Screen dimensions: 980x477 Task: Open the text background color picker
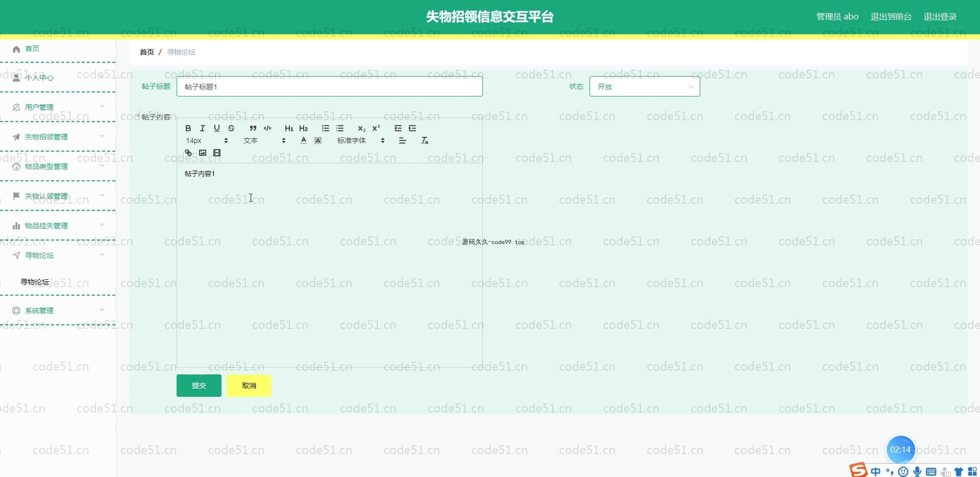click(318, 140)
